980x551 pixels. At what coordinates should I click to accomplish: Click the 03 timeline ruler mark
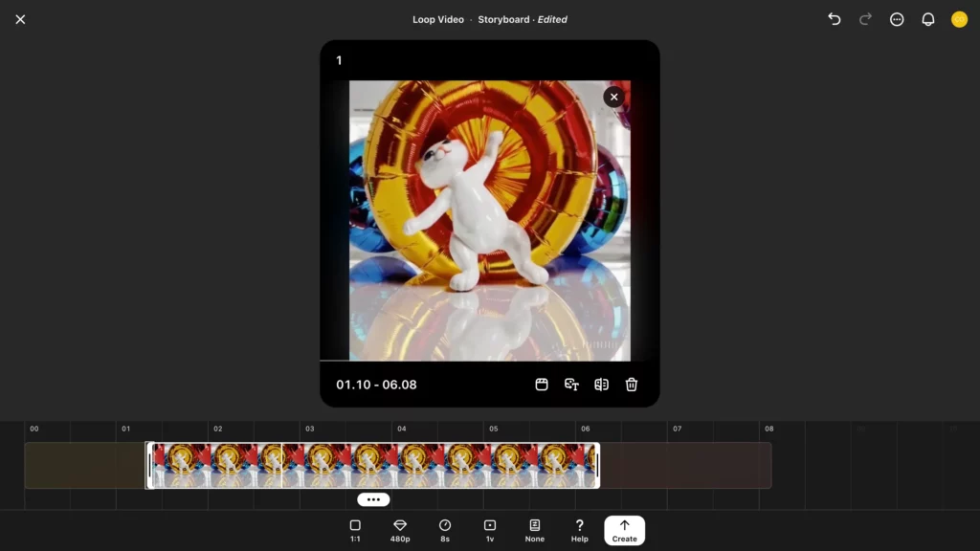pyautogui.click(x=310, y=429)
